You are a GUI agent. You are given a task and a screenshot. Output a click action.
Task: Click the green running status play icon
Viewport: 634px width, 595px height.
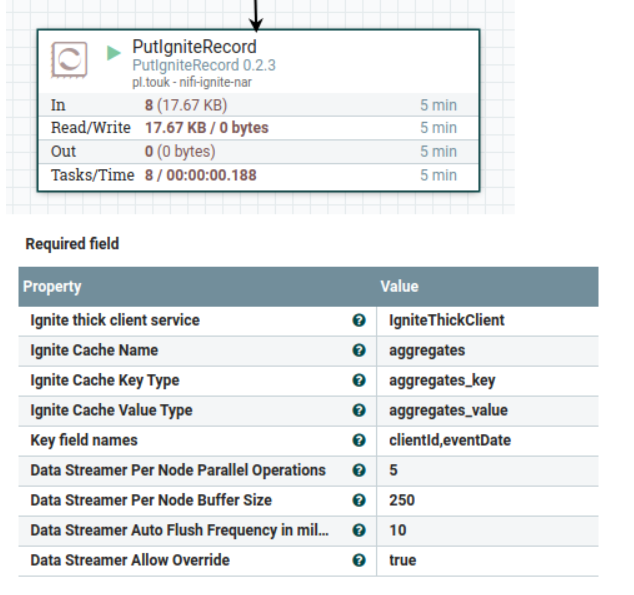tap(114, 53)
